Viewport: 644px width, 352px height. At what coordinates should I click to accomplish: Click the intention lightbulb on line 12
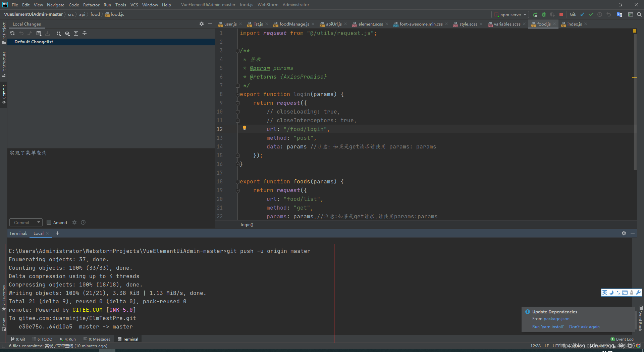point(245,128)
